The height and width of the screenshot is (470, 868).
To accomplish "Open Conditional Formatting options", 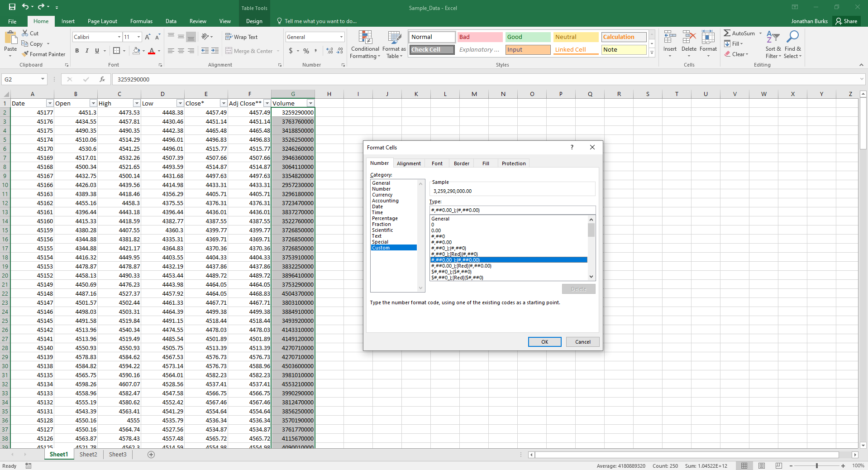I will point(365,44).
